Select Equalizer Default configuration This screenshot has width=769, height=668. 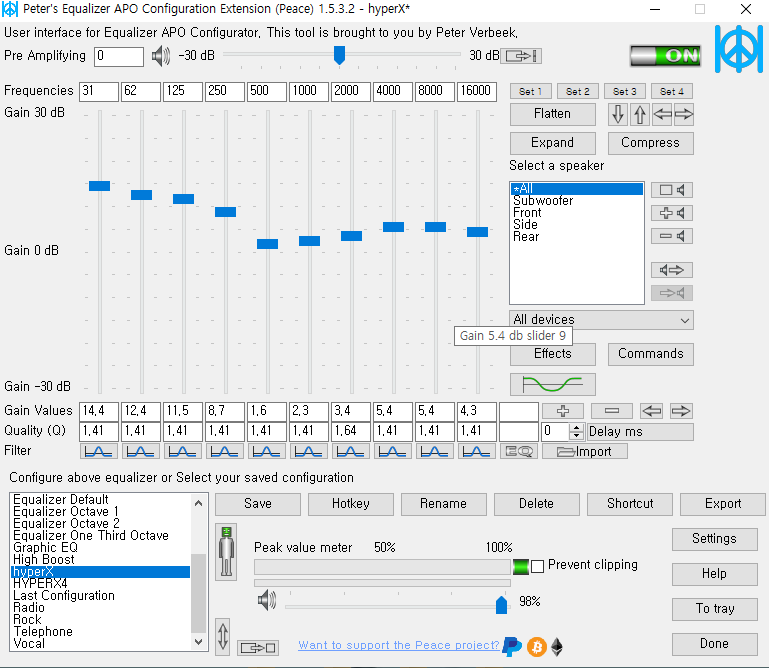click(101, 499)
